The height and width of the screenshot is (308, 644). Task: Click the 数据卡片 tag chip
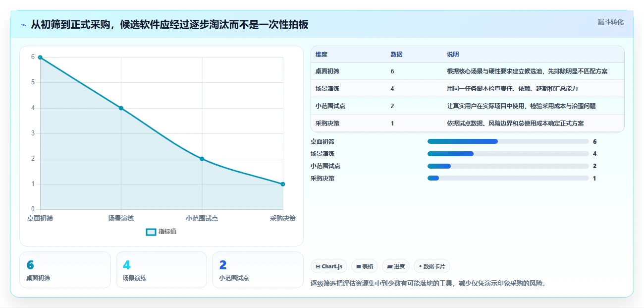tap(432, 266)
